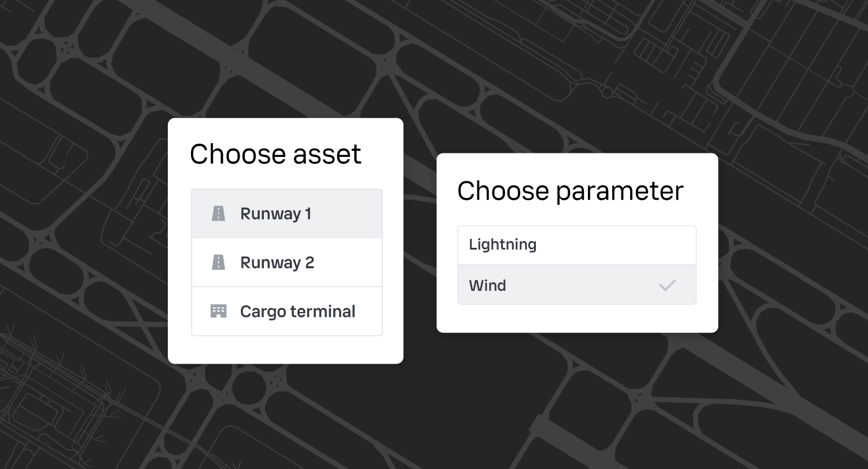Select the runway symbol beside Runway 2
The image size is (868, 469).
coord(218,262)
